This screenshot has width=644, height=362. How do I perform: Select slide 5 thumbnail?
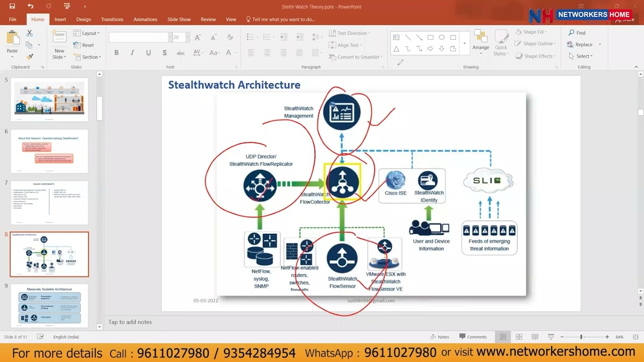coord(49,99)
